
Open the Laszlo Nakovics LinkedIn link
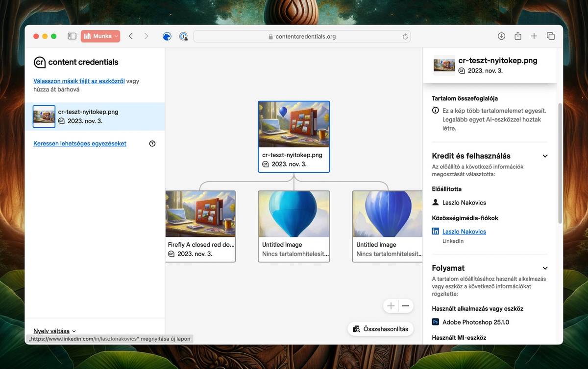(464, 231)
